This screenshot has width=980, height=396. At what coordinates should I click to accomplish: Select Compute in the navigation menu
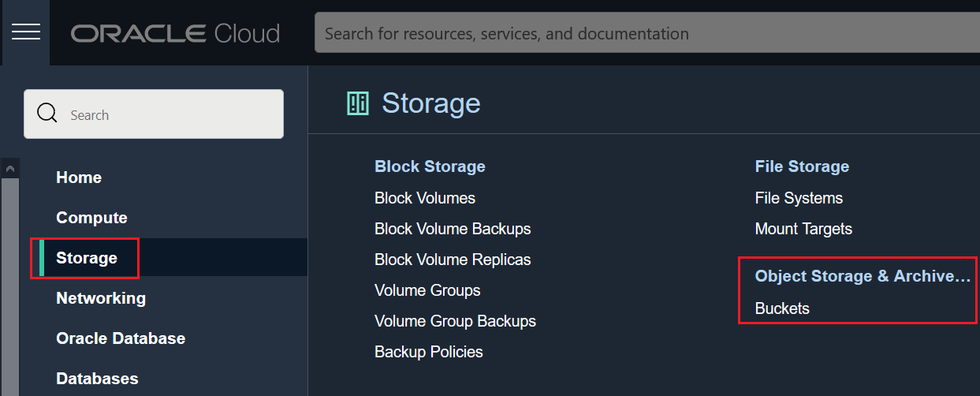(91, 218)
